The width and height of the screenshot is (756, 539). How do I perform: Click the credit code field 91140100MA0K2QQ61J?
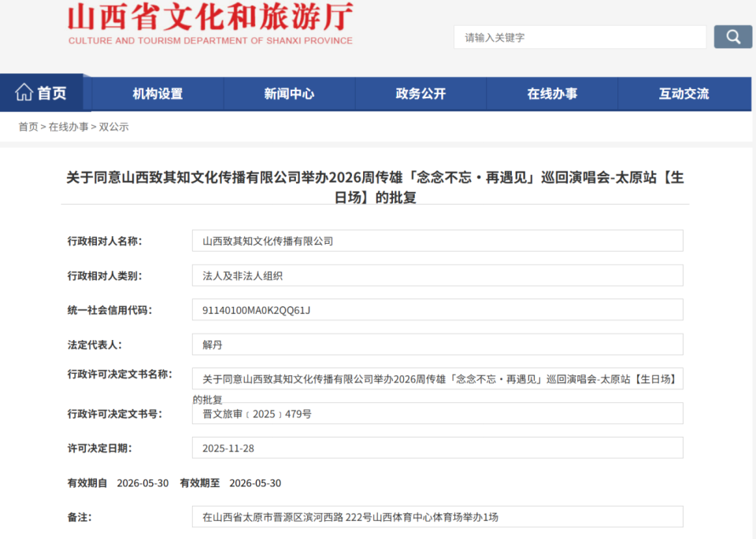coord(438,309)
